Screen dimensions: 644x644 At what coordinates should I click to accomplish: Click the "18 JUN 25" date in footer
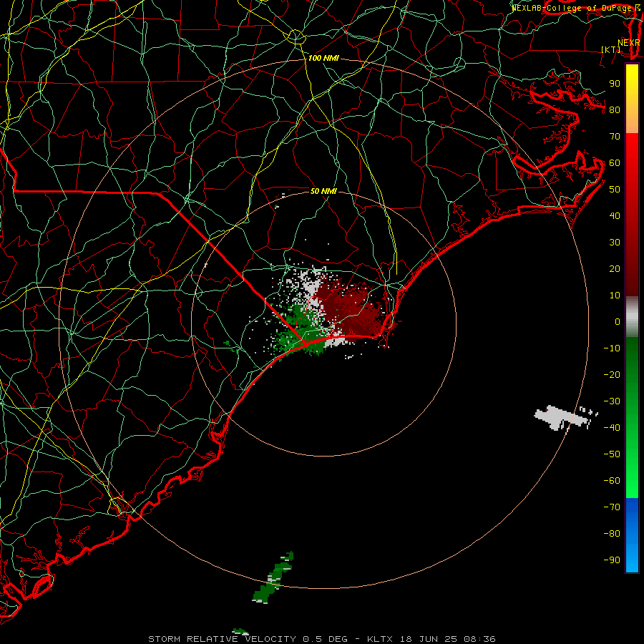coord(429,639)
